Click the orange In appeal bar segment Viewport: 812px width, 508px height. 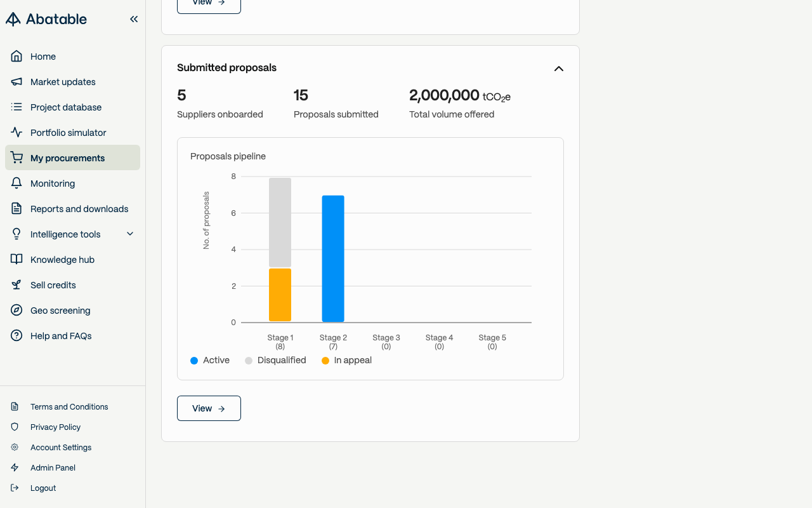(280, 295)
